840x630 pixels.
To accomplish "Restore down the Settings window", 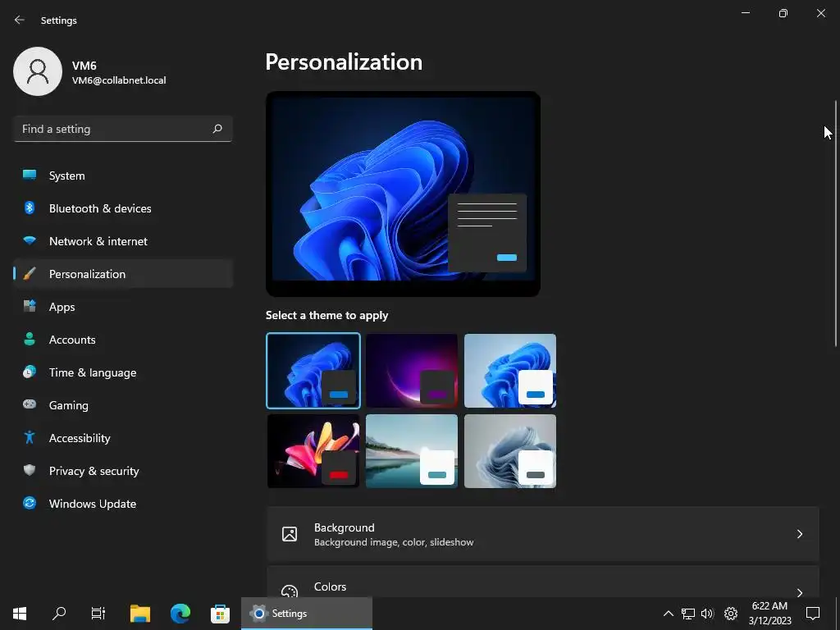I will [x=783, y=13].
